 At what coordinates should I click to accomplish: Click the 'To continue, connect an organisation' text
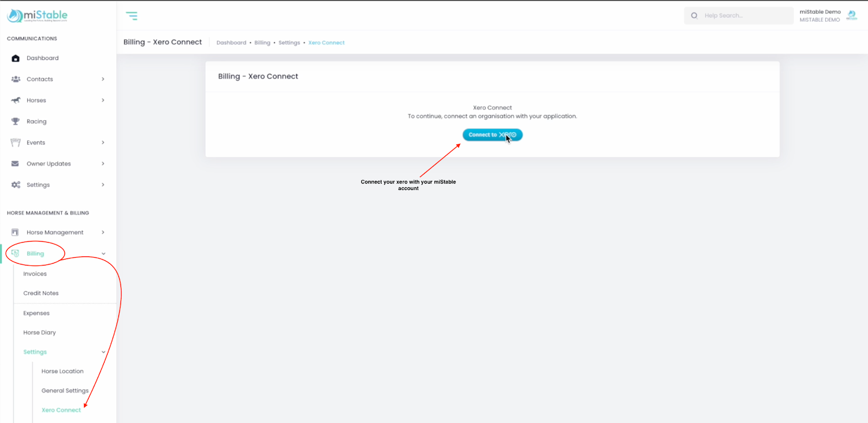[x=493, y=116]
